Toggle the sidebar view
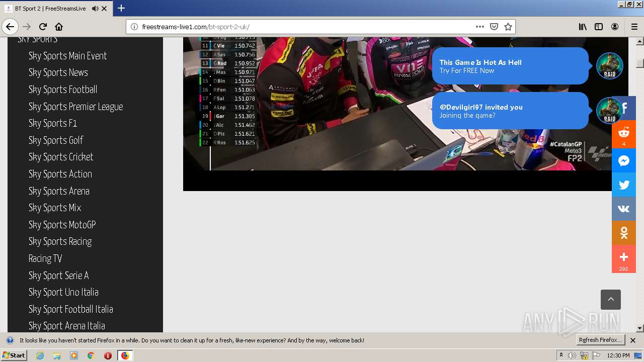Screen dimensions: 644x362 (x=599, y=27)
